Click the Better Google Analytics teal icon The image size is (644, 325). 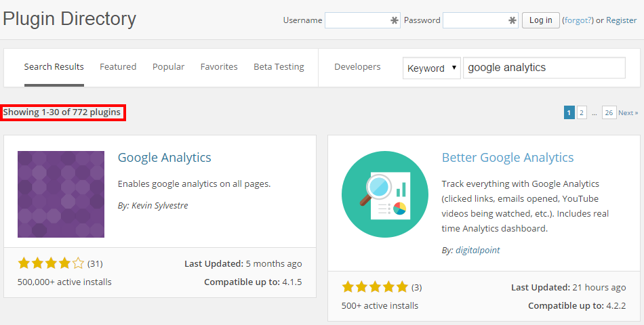click(x=385, y=194)
